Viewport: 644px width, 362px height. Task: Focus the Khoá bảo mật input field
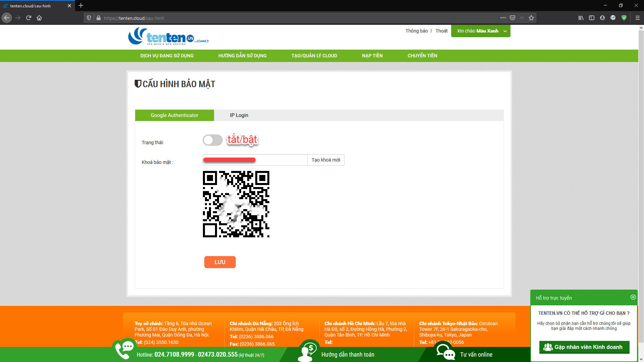pyautogui.click(x=255, y=160)
